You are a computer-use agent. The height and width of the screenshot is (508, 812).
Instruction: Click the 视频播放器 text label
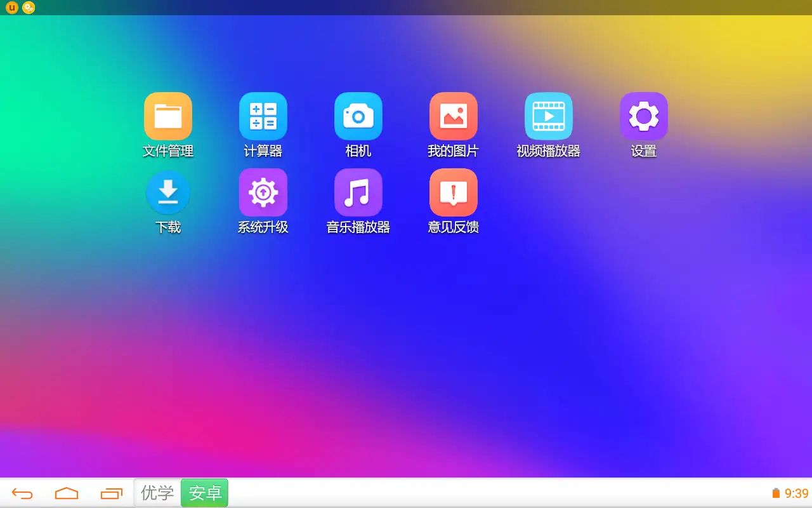point(549,151)
